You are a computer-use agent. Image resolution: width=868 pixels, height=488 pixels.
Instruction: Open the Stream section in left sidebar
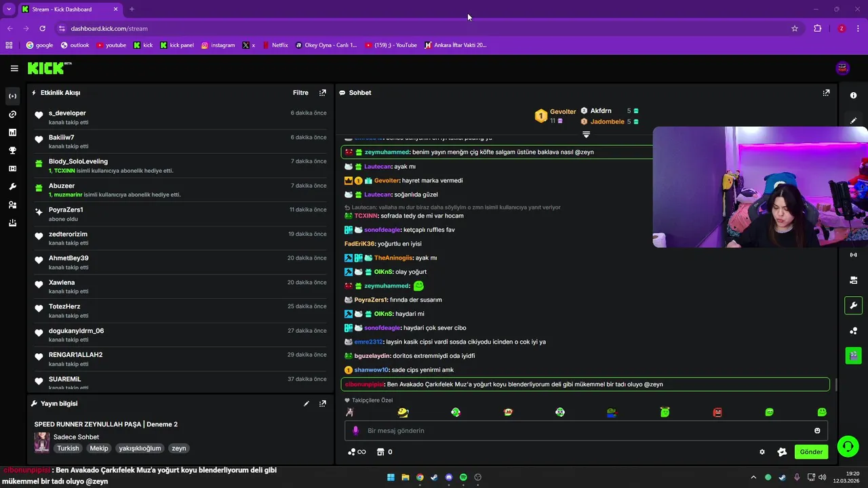coord(12,96)
